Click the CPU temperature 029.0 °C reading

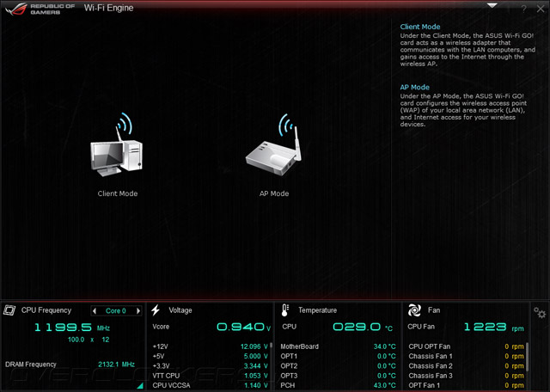[x=363, y=327]
